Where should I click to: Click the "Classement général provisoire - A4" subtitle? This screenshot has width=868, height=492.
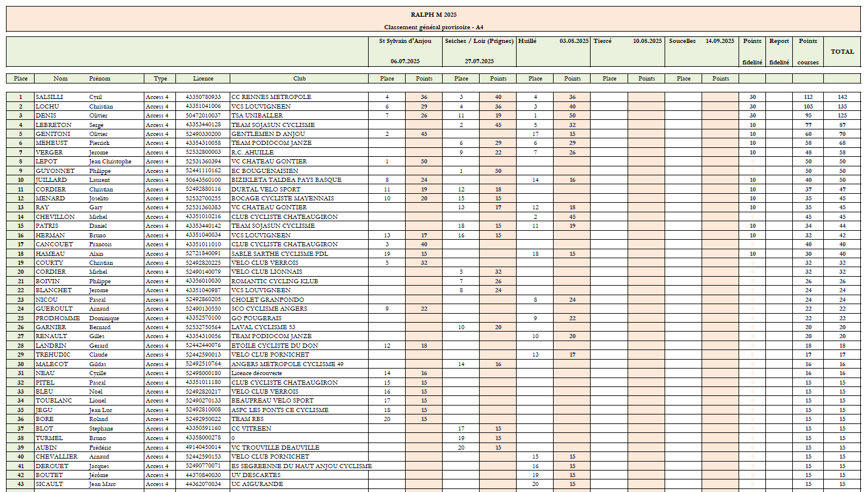pos(434,27)
